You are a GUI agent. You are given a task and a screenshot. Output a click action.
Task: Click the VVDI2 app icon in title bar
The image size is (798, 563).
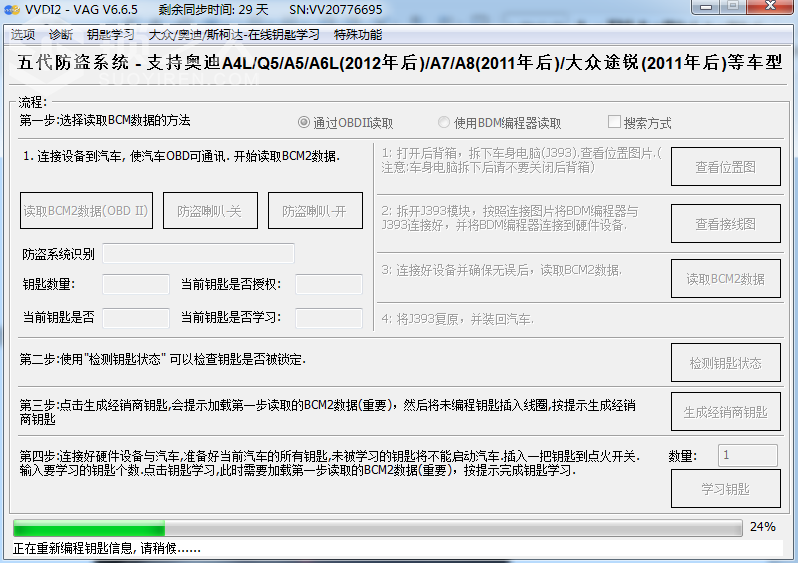coord(11,10)
